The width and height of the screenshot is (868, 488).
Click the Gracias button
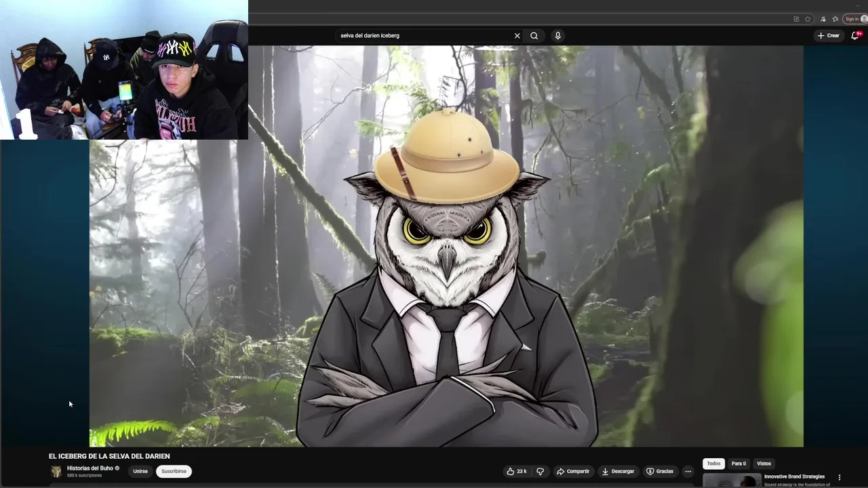pos(660,471)
